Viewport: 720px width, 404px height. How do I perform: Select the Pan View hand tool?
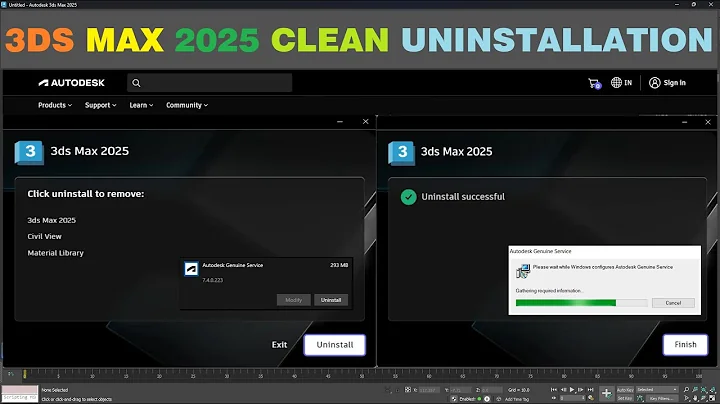[x=695, y=398]
